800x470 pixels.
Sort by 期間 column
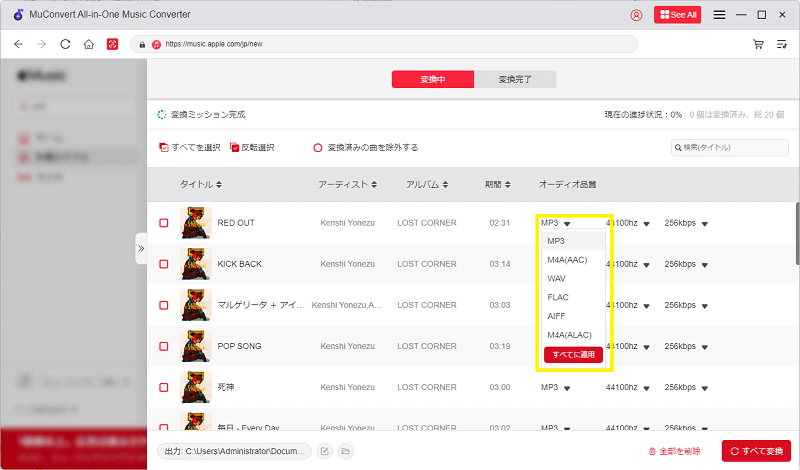(x=497, y=185)
